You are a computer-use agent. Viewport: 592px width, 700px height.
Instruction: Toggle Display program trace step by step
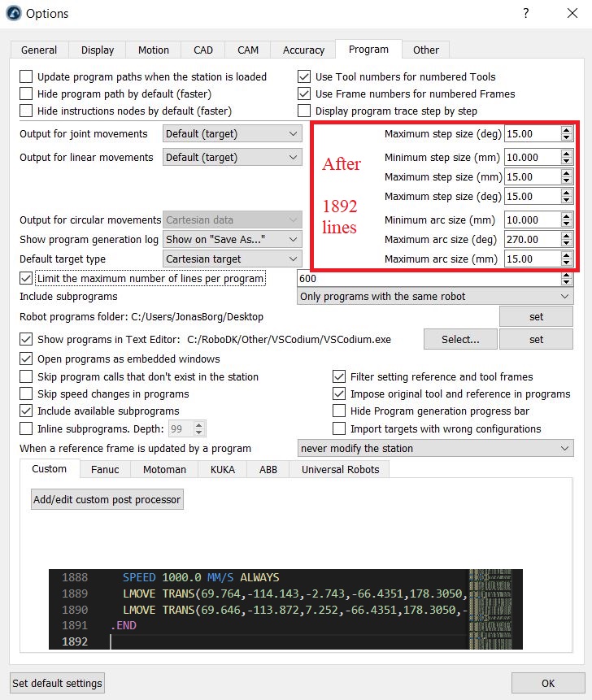(304, 111)
